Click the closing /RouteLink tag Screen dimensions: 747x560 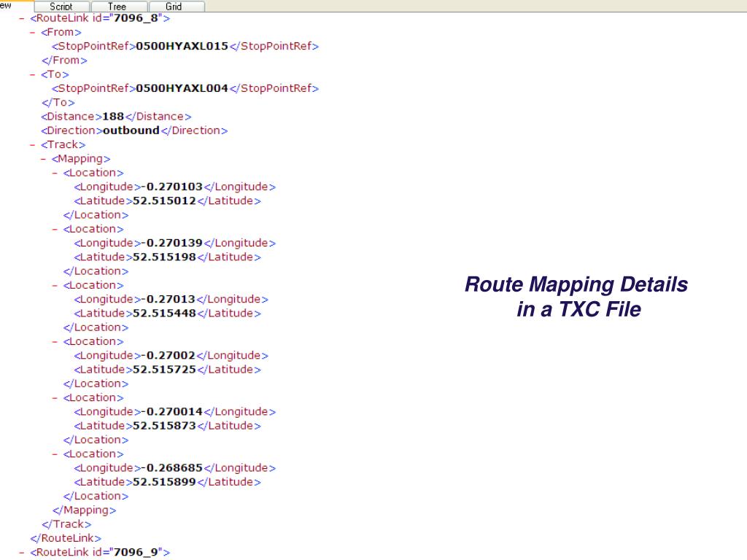click(x=66, y=538)
